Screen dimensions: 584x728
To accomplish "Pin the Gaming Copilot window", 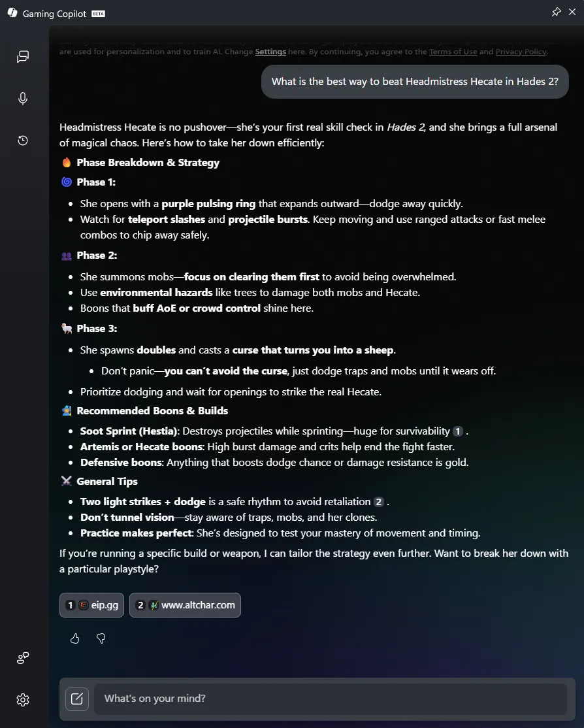I will 556,12.
